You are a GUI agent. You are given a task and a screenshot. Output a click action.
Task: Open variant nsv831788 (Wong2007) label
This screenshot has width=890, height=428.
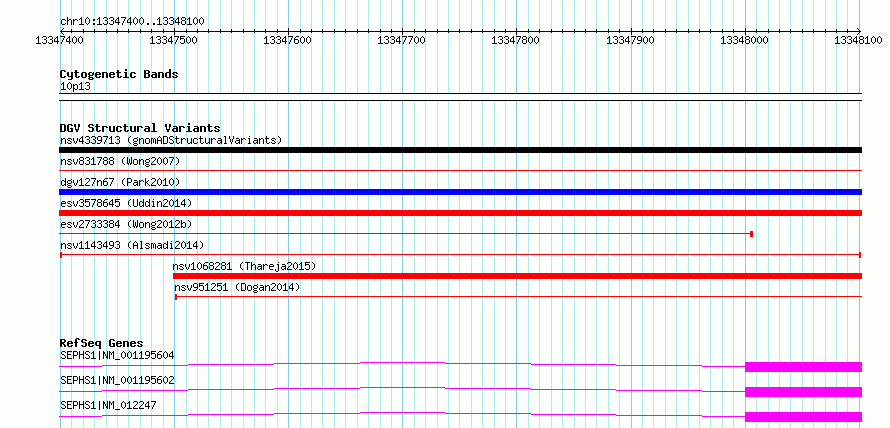click(x=120, y=161)
